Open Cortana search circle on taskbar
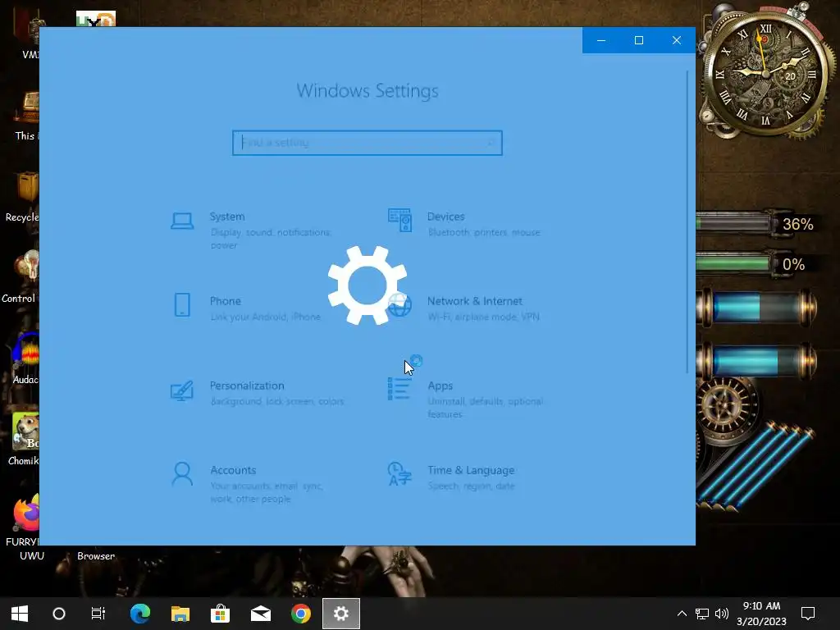This screenshot has height=630, width=840. (x=59, y=614)
